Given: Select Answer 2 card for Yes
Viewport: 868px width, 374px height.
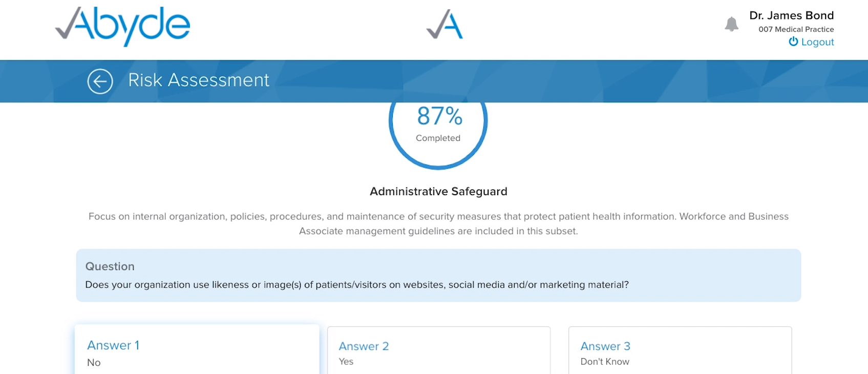Looking at the screenshot, I should pos(438,352).
